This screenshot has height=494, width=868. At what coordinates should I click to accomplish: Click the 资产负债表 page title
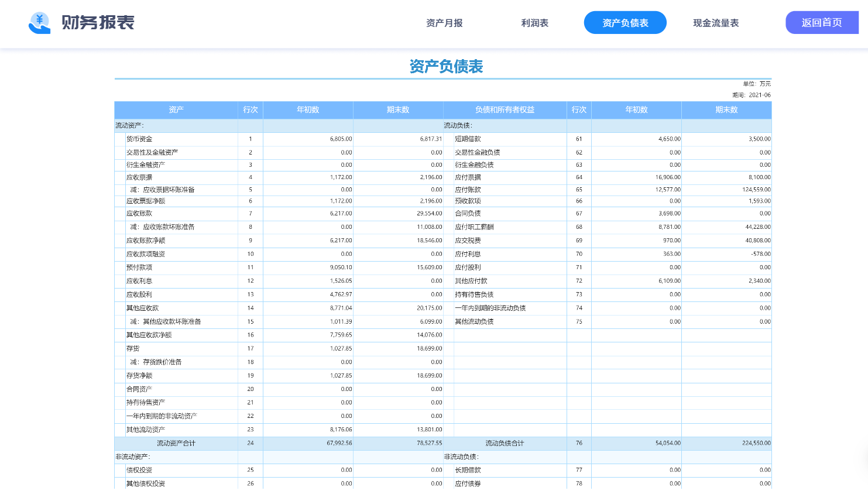tap(446, 66)
